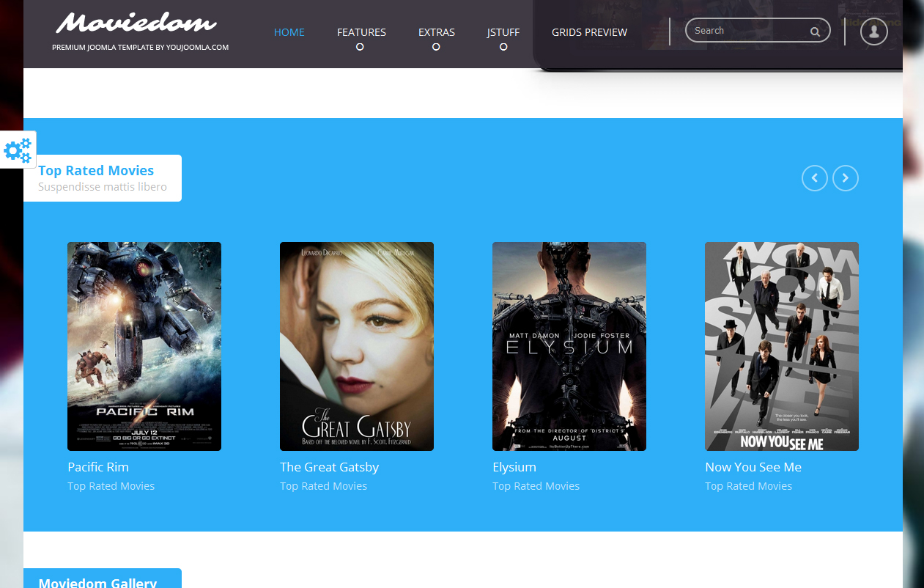The height and width of the screenshot is (588, 924).
Task: Expand the JSTUFF dropdown indicator
Action: (503, 46)
